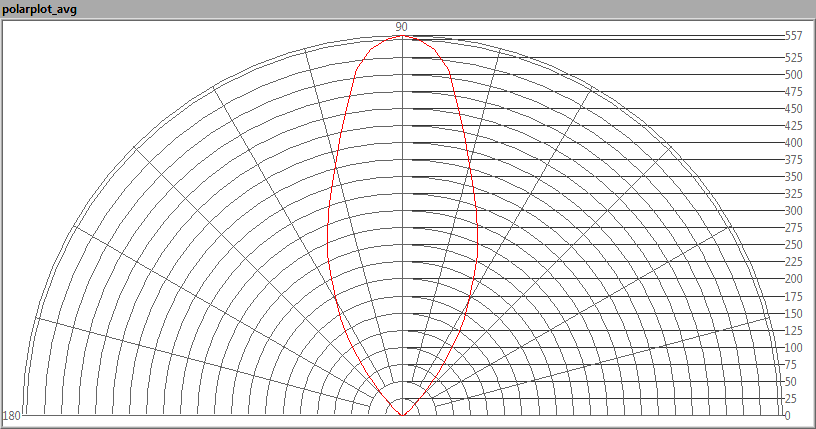Screen dimensions: 816x429
Task: Click the 500 radial scale label
Action: [x=793, y=75]
